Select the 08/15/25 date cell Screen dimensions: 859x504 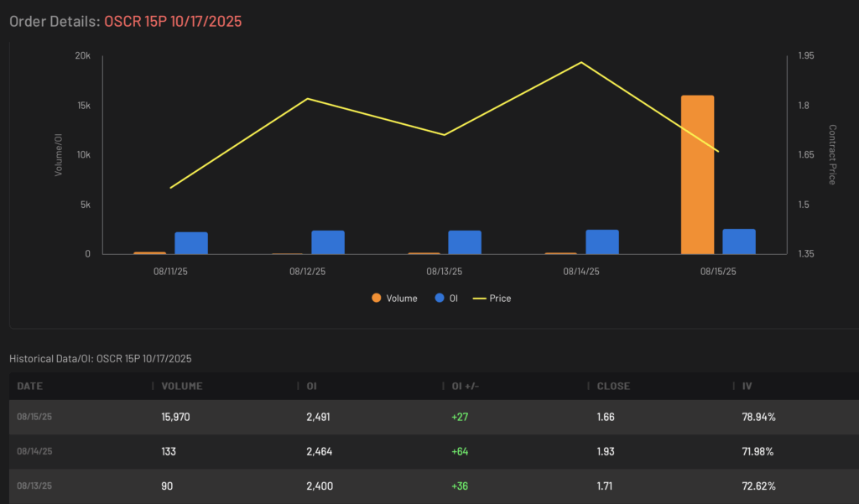[34, 417]
